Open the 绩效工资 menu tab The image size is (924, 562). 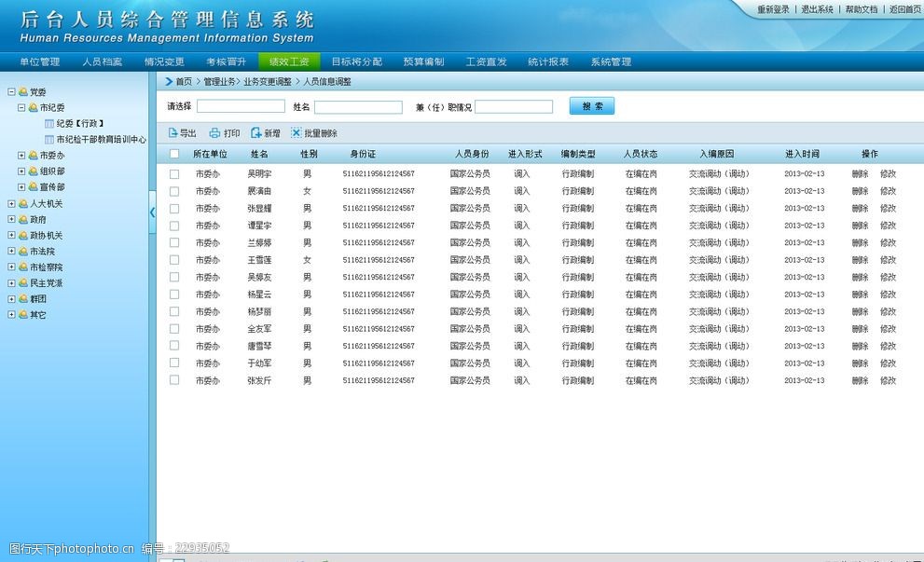click(x=289, y=62)
